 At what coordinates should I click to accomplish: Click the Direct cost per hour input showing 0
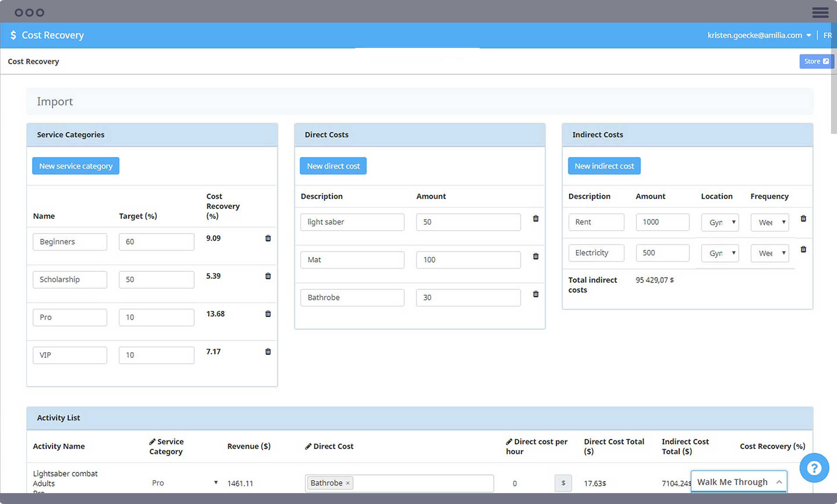coord(530,483)
